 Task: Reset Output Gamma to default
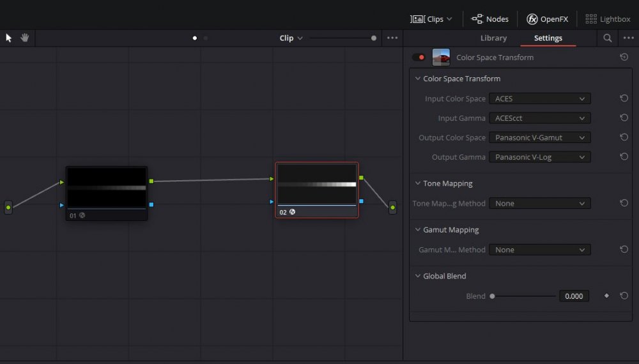[624, 157]
